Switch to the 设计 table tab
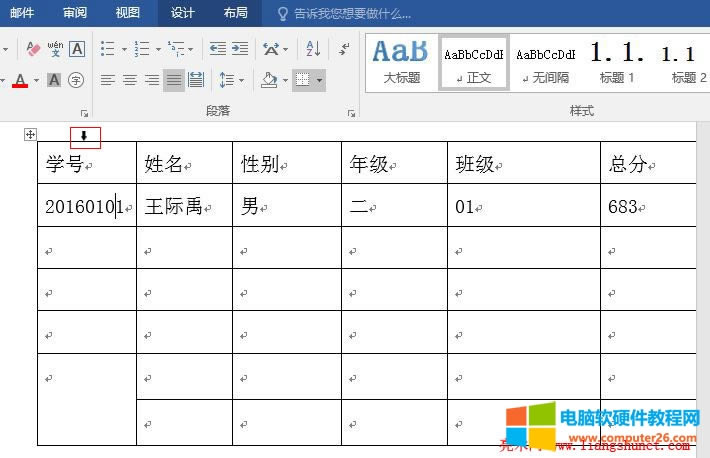The width and height of the screenshot is (710, 458). pyautogui.click(x=182, y=13)
